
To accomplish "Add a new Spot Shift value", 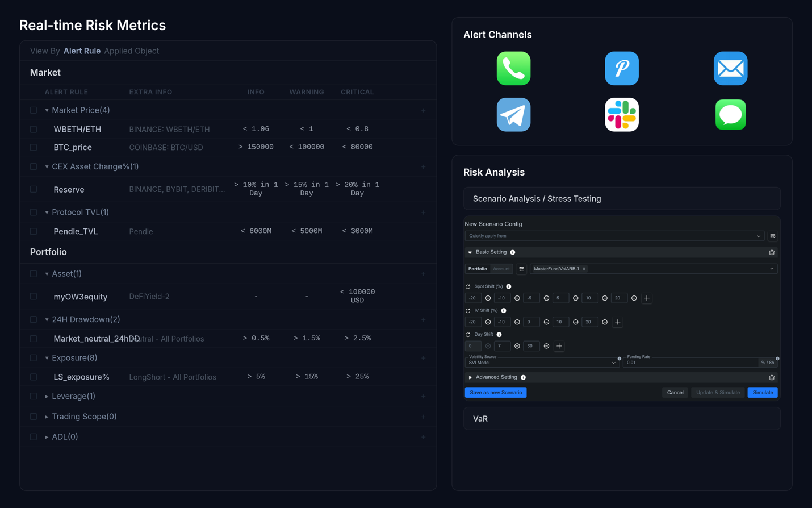I will pos(647,298).
